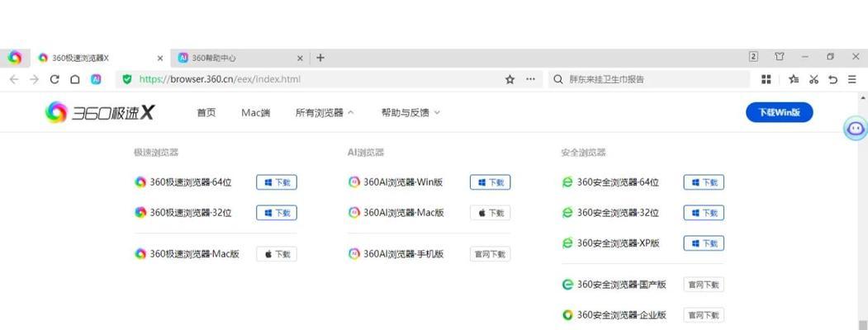Download 360极速浏览器-32位 for Windows
The image size is (868, 330).
(x=276, y=213)
